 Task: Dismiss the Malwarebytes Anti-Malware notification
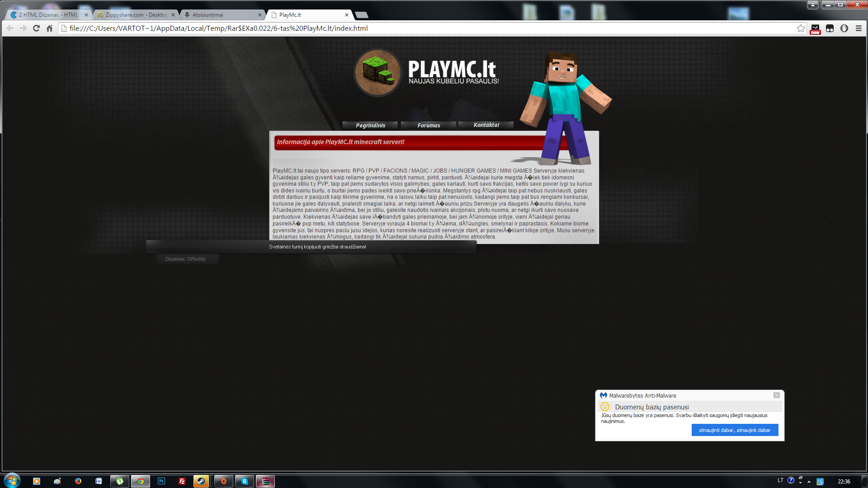776,395
